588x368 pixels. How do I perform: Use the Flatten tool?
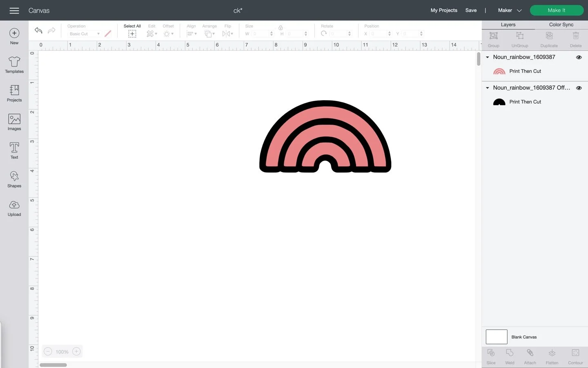[x=552, y=356]
